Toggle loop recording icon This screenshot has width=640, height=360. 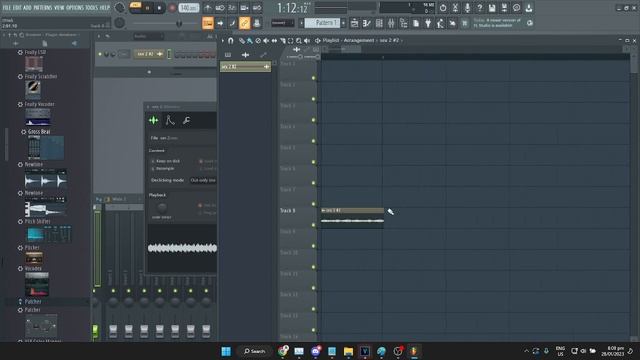point(257,8)
